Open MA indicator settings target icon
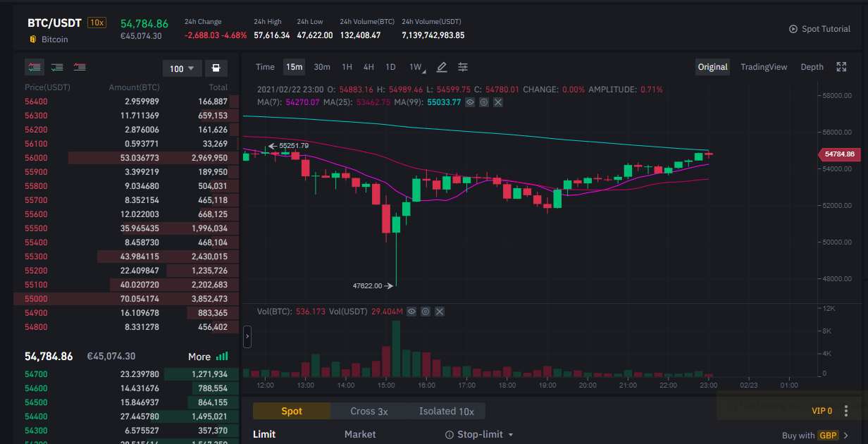 pos(484,102)
